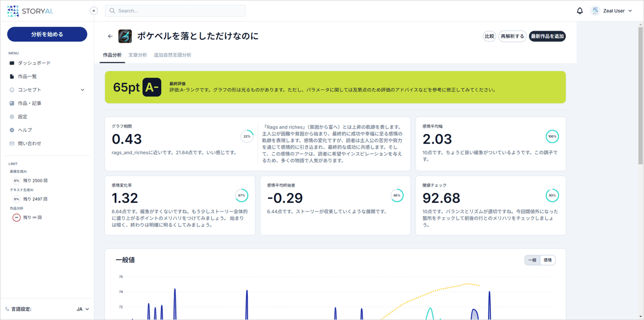Image resolution: width=644 pixels, height=320 pixels.
Task: Click the 感情変化率 value 1.32
Action: click(x=125, y=198)
